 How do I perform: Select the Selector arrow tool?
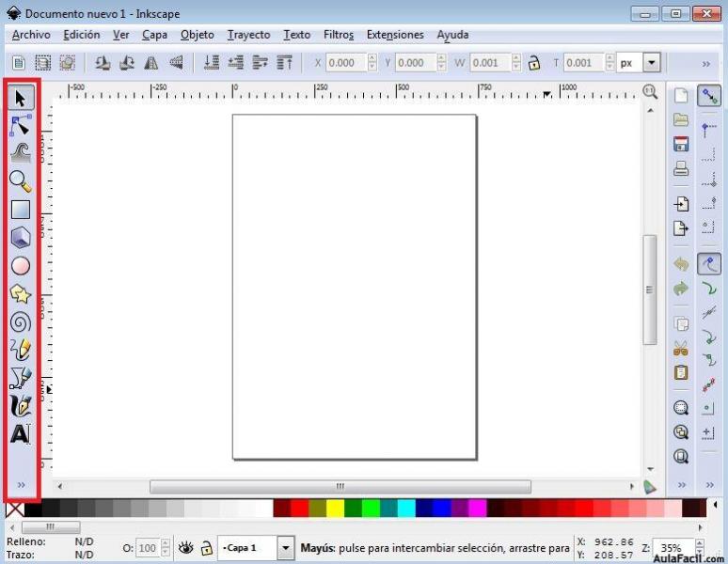tap(21, 97)
